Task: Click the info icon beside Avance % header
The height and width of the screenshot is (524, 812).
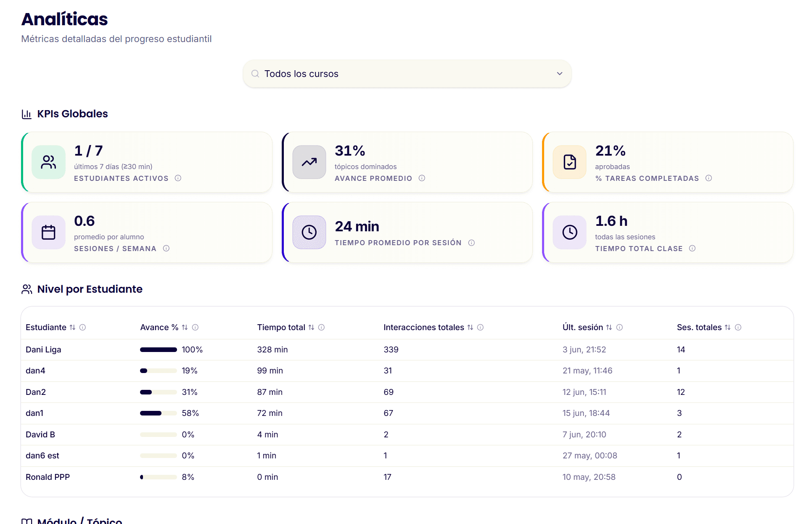Action: (195, 327)
